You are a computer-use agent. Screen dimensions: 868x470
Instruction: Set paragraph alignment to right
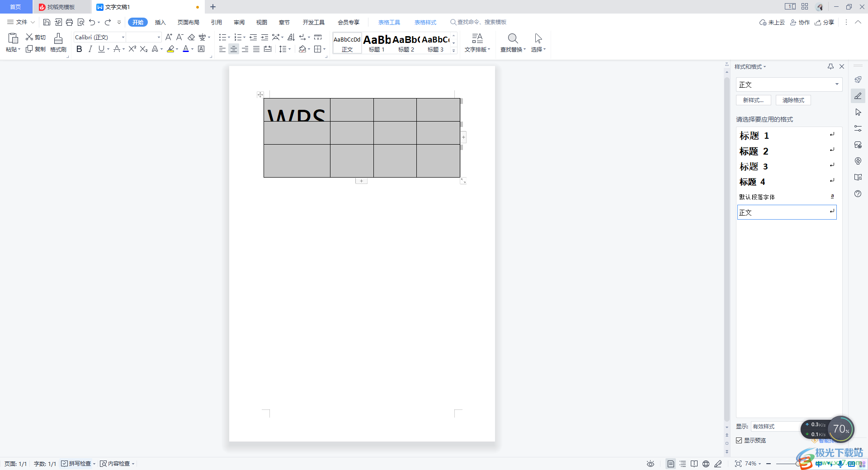(x=245, y=49)
